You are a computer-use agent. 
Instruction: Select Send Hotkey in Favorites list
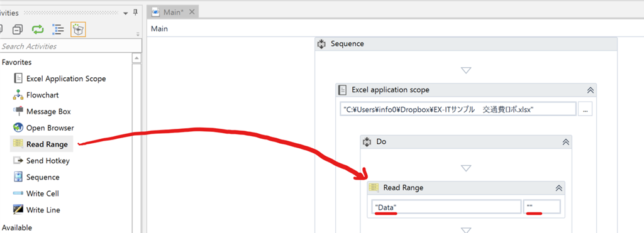[48, 160]
